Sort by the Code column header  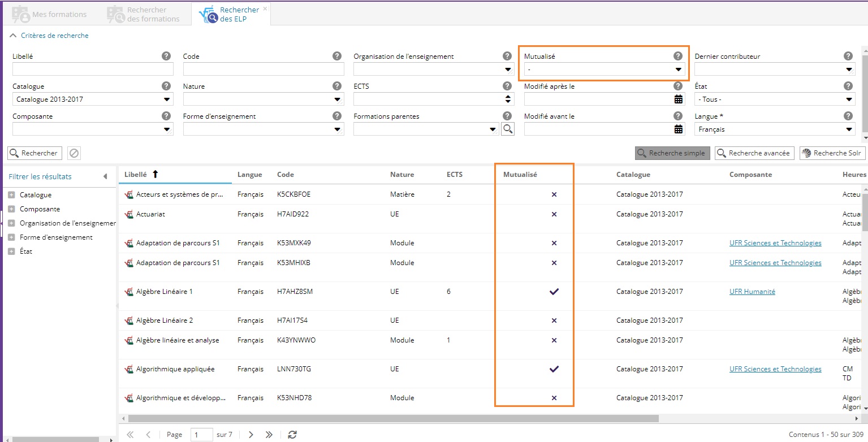coord(328,174)
